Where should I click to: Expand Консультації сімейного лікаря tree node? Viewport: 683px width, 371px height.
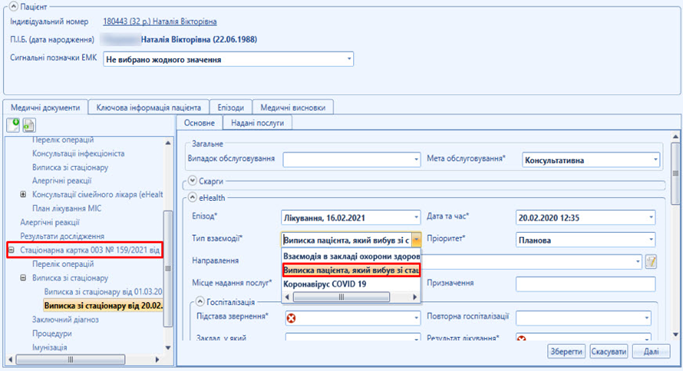tap(23, 194)
